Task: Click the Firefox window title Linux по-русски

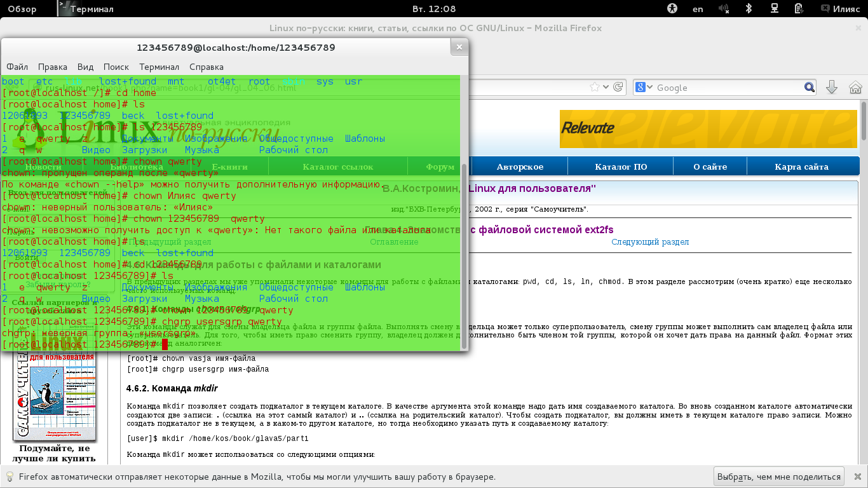Action: [x=435, y=28]
